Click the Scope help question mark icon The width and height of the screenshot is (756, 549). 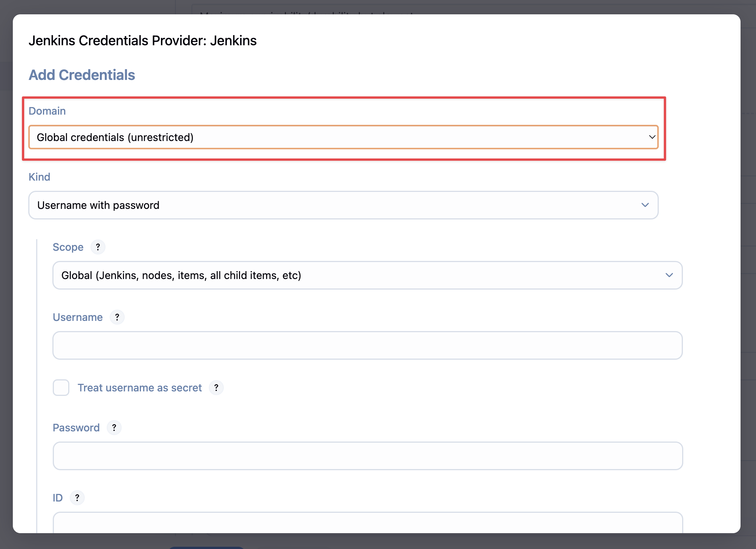[98, 247]
